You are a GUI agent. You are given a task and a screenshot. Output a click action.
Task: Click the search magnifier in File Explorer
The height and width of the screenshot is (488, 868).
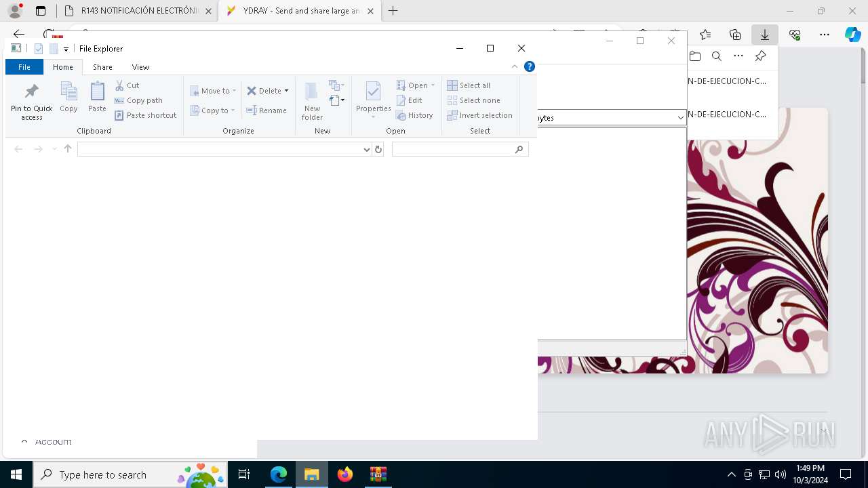519,149
